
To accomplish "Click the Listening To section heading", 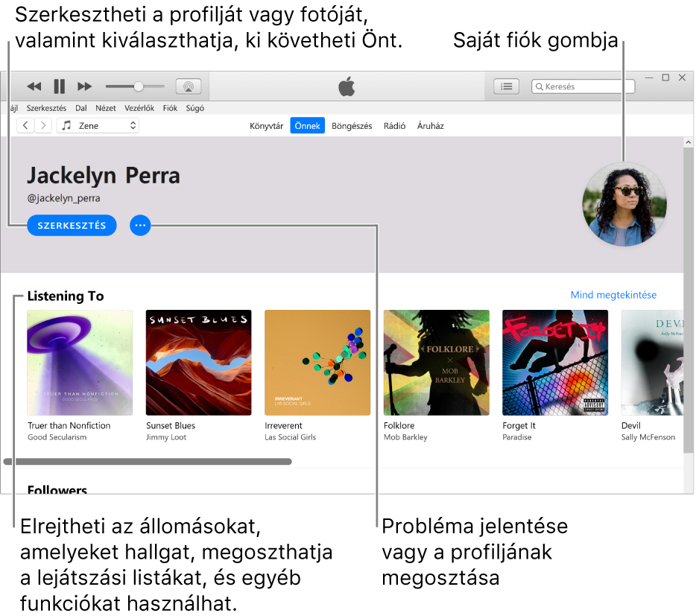I will click(66, 296).
